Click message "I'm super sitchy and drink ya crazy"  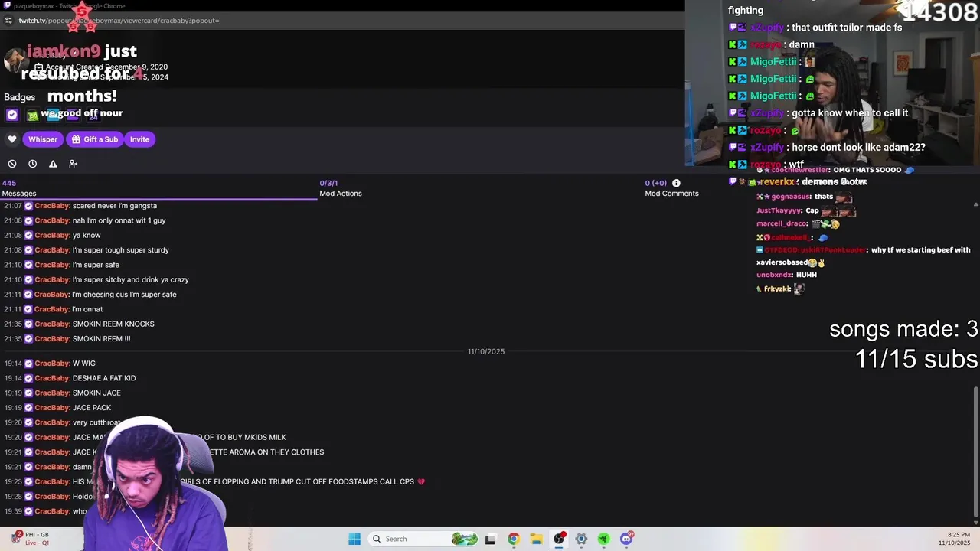tap(131, 280)
